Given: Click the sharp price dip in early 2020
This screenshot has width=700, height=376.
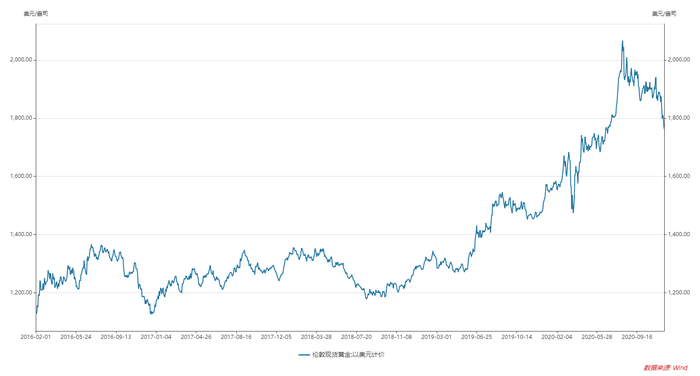Looking at the screenshot, I should point(573,212).
